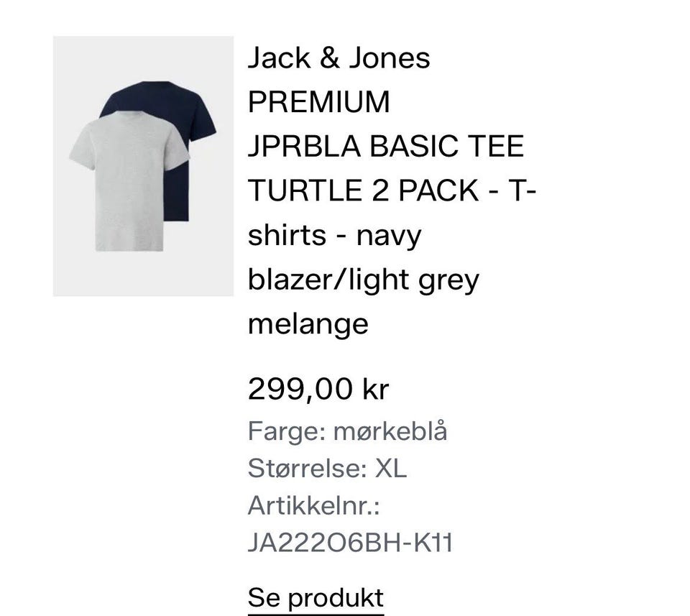This screenshot has width=690, height=616.
Task: Click the Jack & Jones brand name
Action: point(339,58)
